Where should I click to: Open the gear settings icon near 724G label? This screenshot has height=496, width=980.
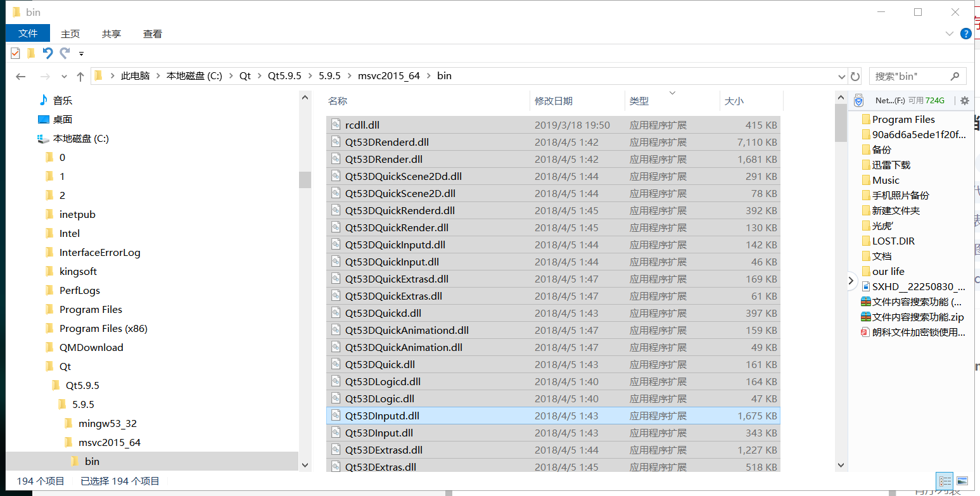click(964, 100)
